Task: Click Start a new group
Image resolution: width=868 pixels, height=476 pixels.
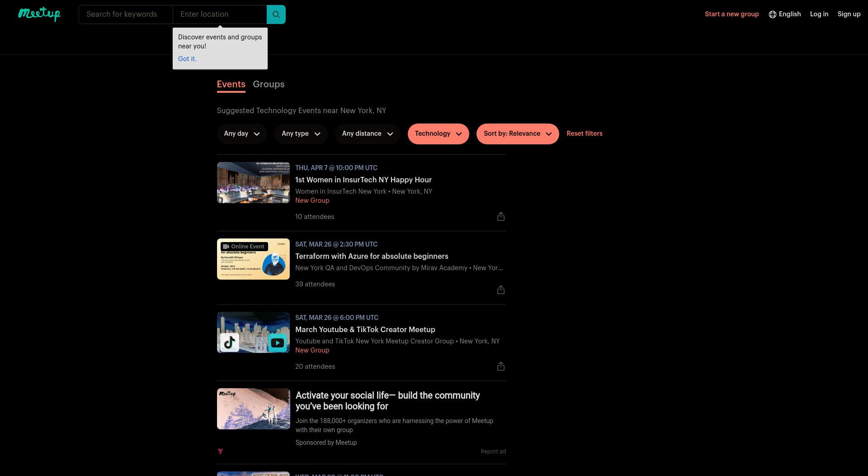Action: pyautogui.click(x=732, y=14)
